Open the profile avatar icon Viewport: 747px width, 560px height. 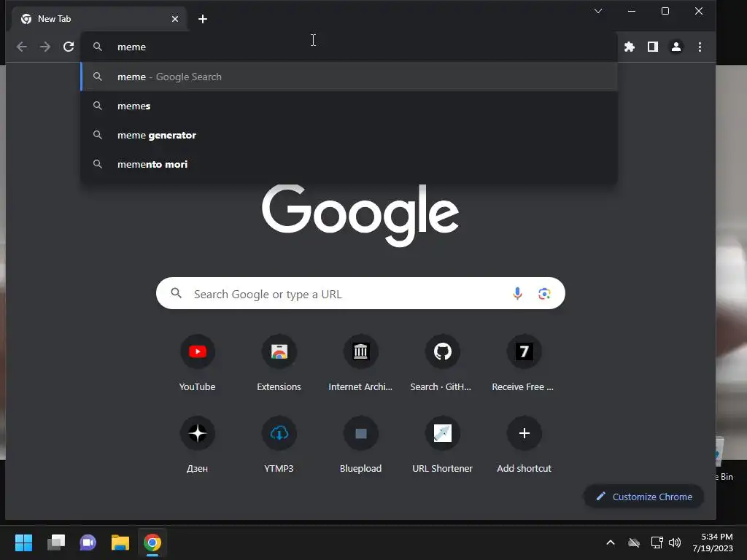(676, 47)
